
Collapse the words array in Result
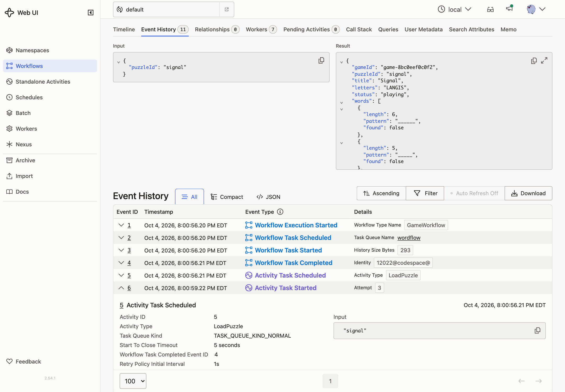point(342,103)
